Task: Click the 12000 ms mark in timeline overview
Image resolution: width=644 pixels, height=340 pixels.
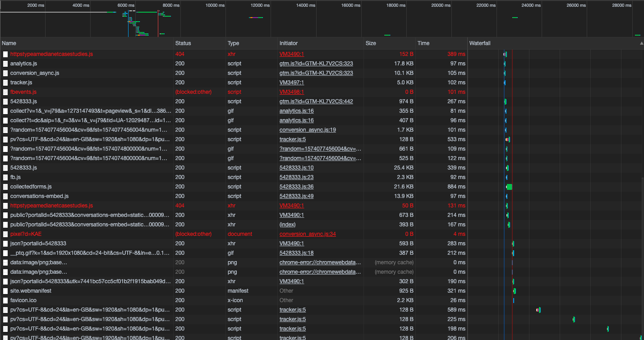Action: pos(259,5)
